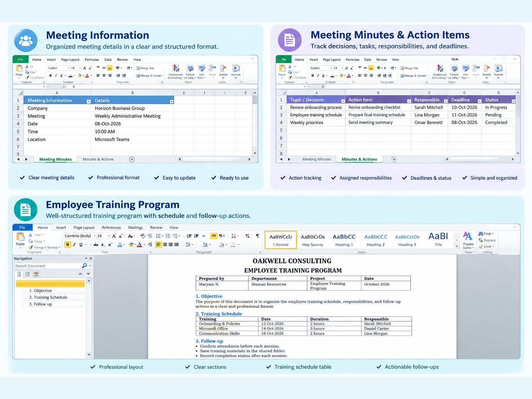The height and width of the screenshot is (399, 532).
Task: Toggle Bold in the Word ribbon
Action: (x=68, y=245)
